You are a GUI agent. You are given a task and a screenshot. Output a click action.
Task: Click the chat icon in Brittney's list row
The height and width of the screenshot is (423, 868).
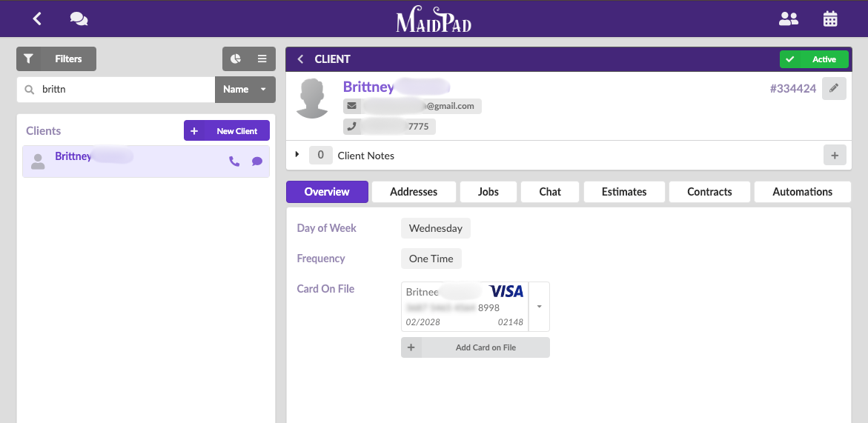tap(257, 161)
